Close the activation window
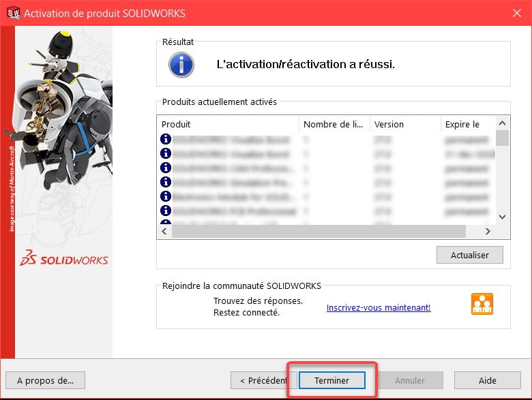 click(517, 13)
